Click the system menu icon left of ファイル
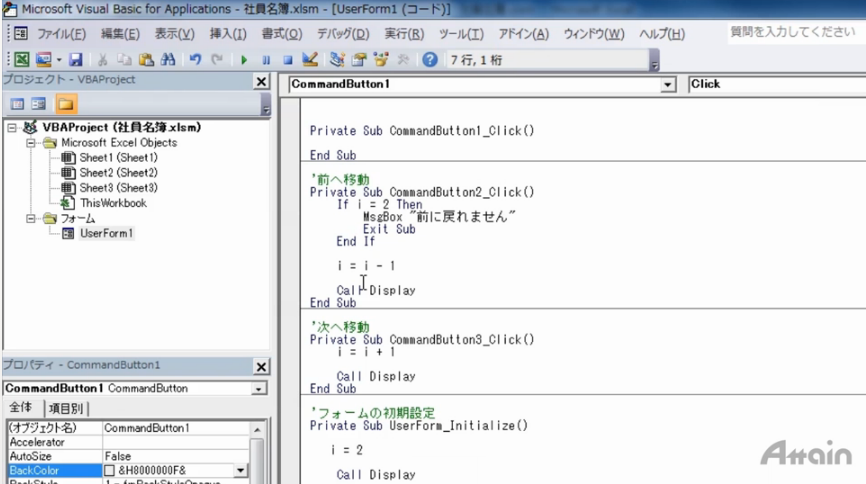866x484 pixels. pos(21,34)
